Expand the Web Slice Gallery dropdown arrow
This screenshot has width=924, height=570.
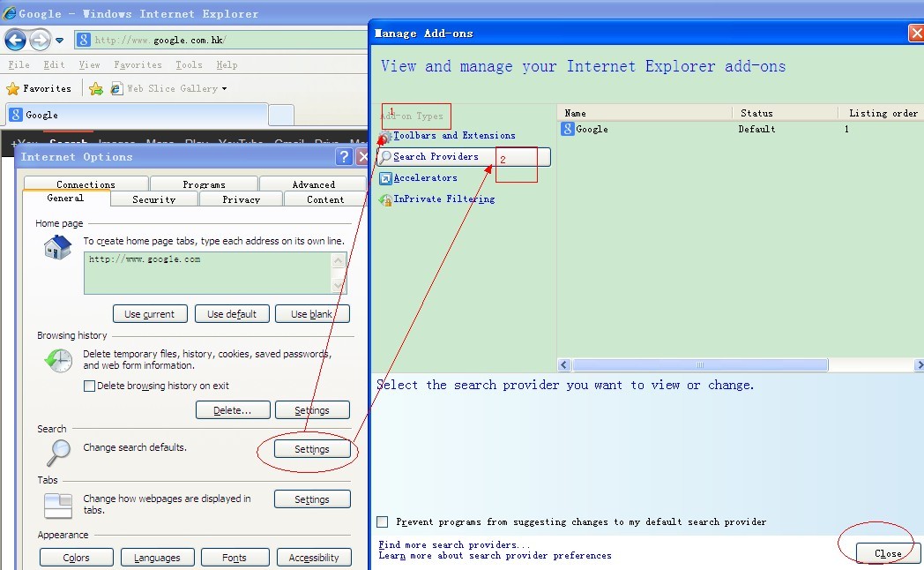(224, 89)
